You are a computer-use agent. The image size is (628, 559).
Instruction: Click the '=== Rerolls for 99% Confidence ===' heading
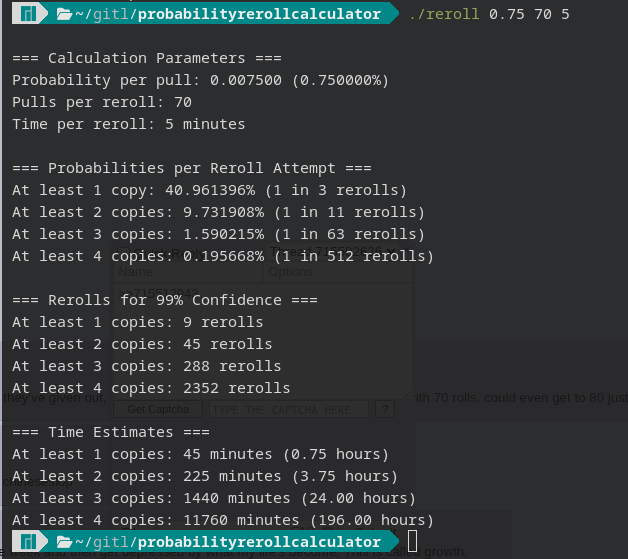(x=165, y=300)
